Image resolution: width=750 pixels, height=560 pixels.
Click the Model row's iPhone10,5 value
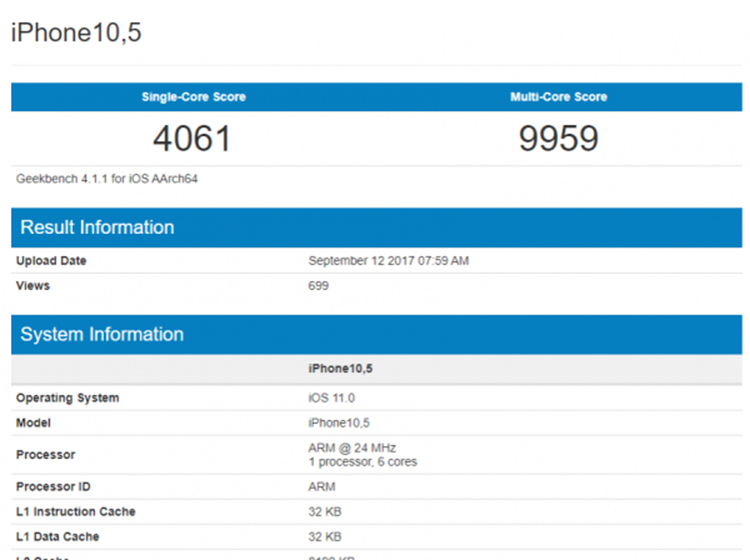click(338, 423)
